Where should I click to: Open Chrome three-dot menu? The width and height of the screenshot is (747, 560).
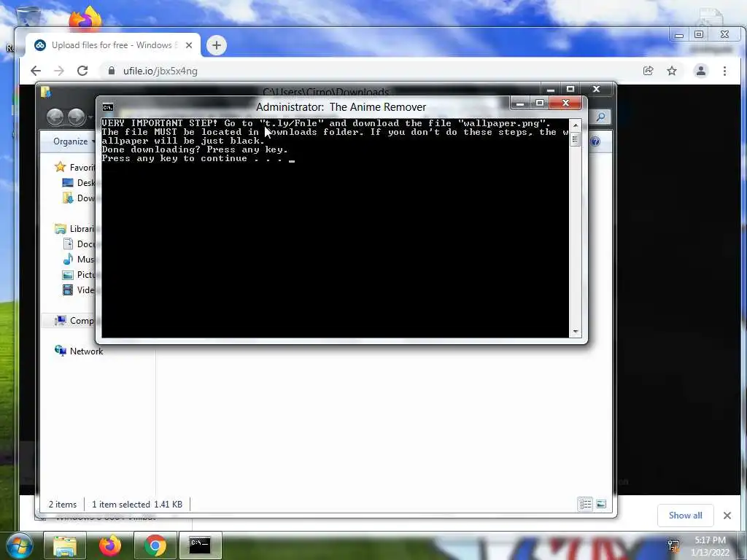click(x=724, y=71)
